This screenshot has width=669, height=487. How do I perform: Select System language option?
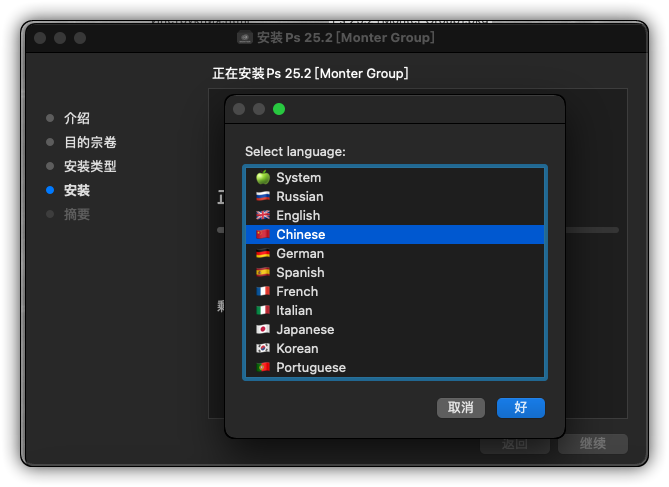395,177
